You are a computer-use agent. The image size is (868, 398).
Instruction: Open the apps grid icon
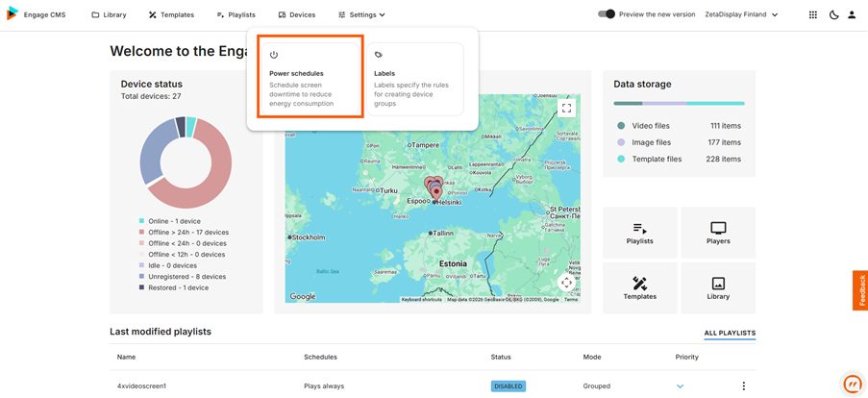[x=812, y=15]
